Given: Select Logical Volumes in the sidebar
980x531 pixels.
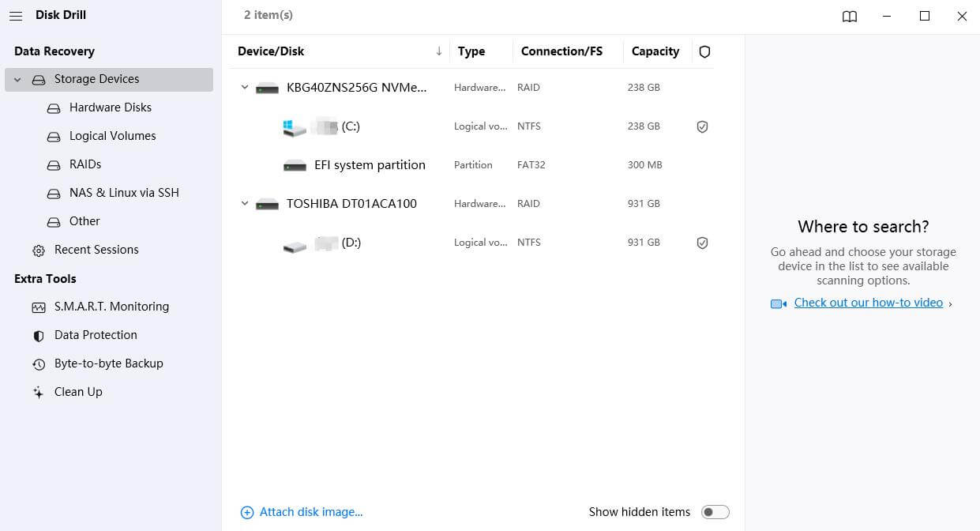Looking at the screenshot, I should pyautogui.click(x=113, y=136).
